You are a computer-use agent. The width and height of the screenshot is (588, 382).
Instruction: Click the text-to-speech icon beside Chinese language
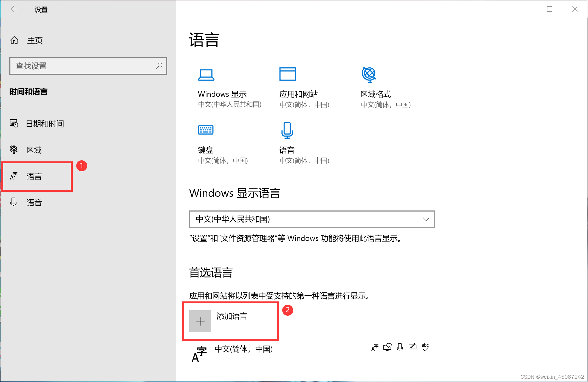coord(387,347)
